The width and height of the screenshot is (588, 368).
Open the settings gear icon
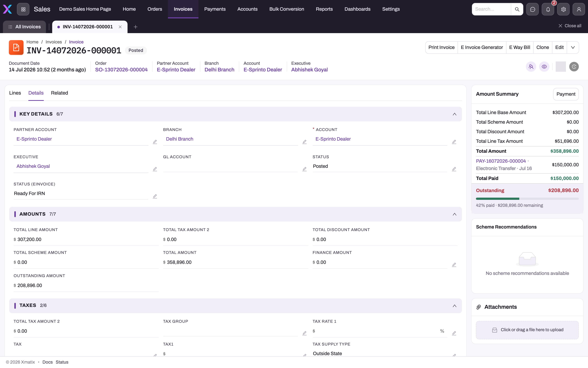point(563,9)
